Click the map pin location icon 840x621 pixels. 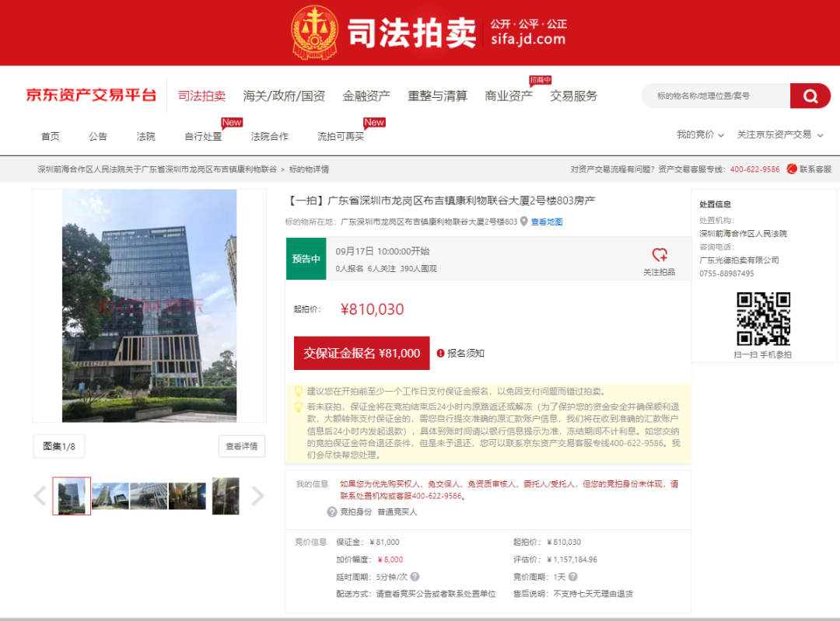(524, 222)
